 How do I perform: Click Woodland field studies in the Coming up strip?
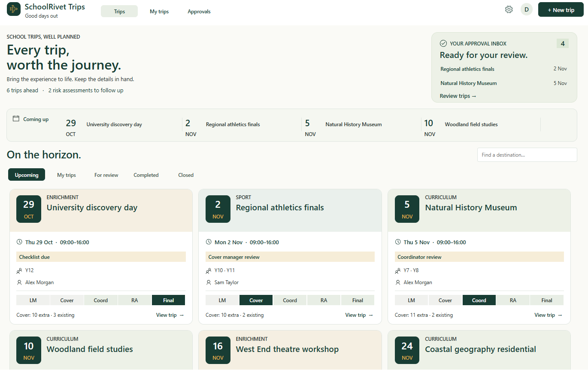[x=471, y=124]
